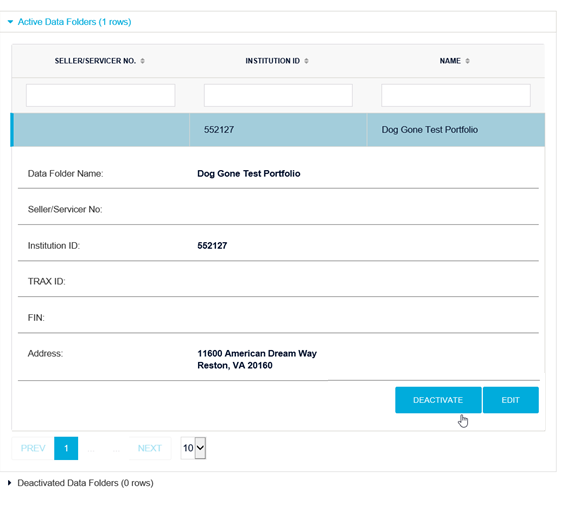Image resolution: width=580 pixels, height=505 pixels.
Task: Open the rows-per-page dropdown showing 10
Action: (x=193, y=448)
